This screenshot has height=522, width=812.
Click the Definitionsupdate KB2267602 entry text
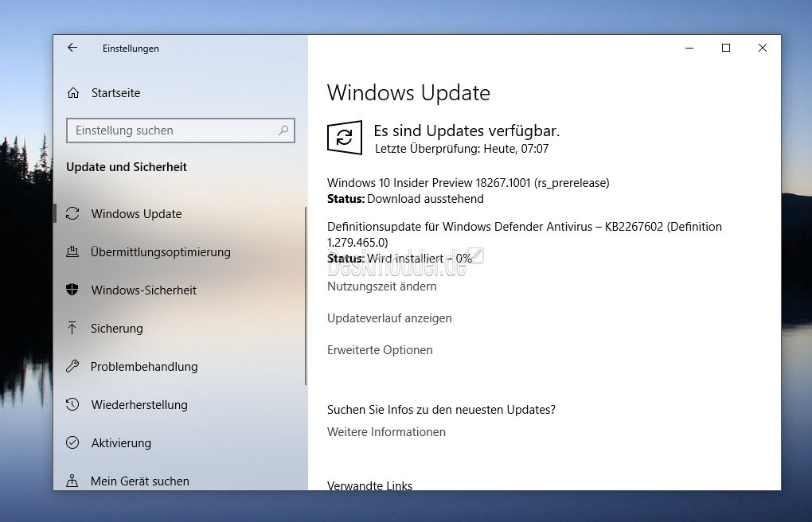point(525,234)
